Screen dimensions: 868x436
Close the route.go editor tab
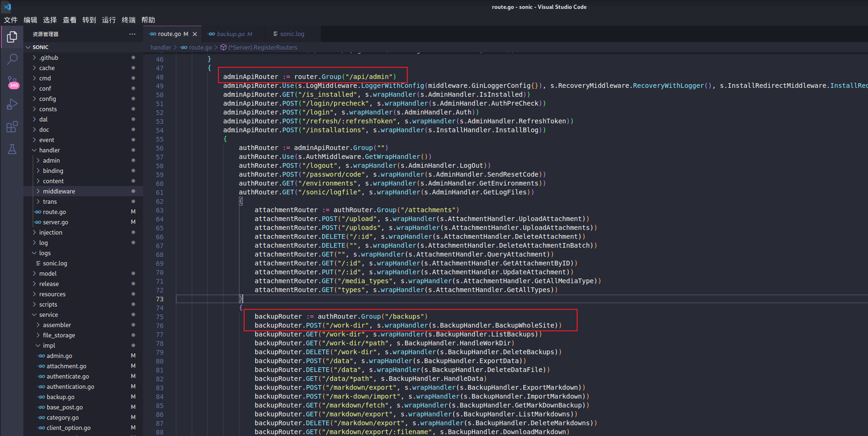[195, 34]
